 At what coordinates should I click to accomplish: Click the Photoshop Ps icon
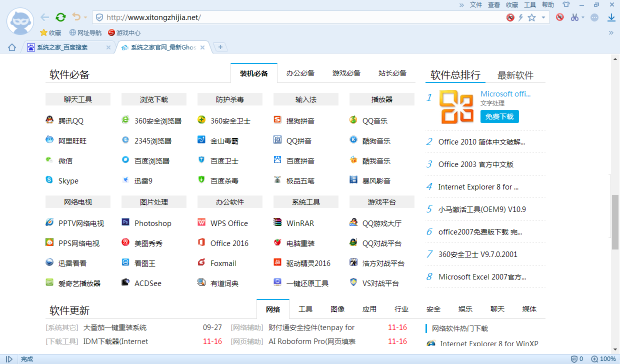pos(125,222)
